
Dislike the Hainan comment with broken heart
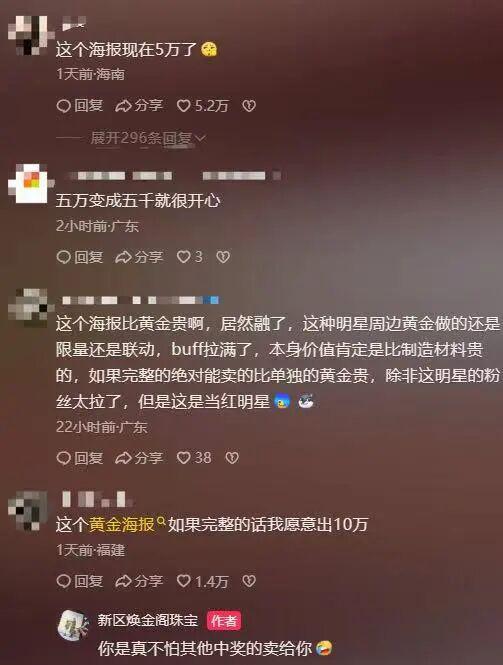(249, 106)
